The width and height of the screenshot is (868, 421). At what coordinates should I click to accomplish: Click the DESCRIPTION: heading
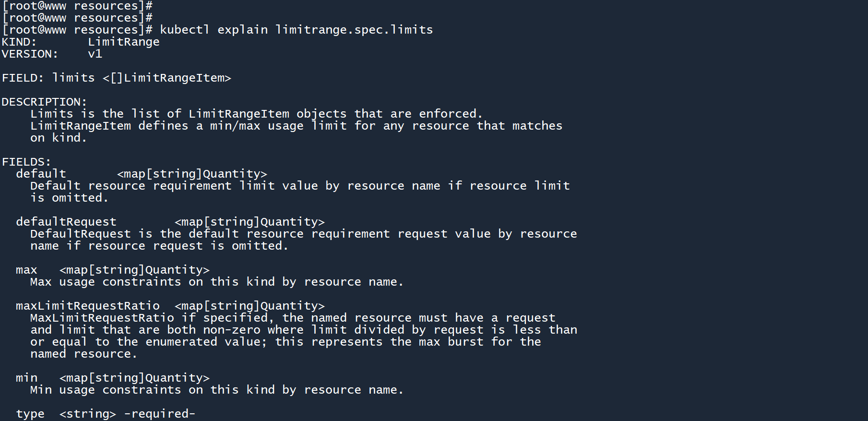pyautogui.click(x=44, y=102)
